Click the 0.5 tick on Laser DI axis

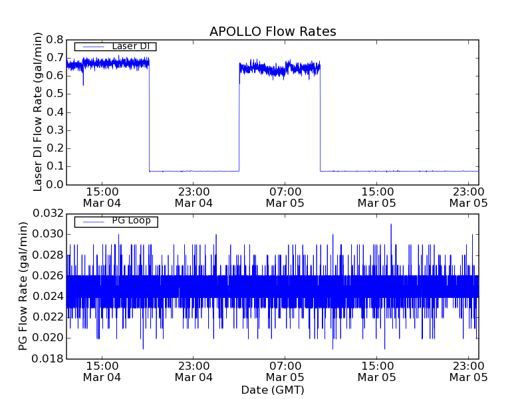coord(55,94)
